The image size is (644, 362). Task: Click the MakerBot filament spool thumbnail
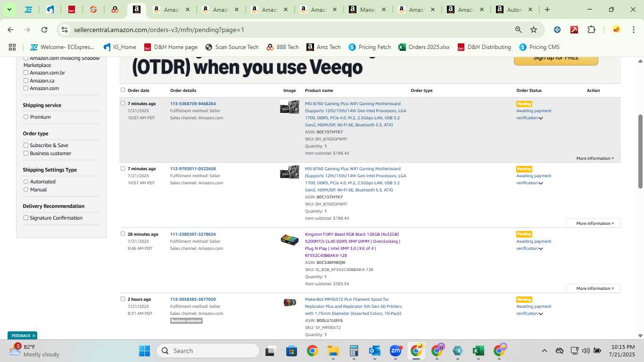tap(289, 303)
